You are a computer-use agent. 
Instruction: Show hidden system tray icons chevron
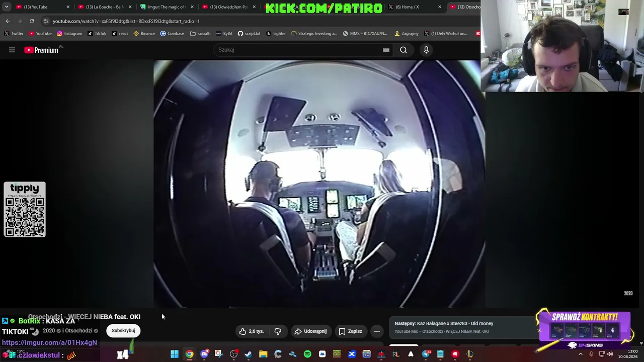[x=581, y=354]
